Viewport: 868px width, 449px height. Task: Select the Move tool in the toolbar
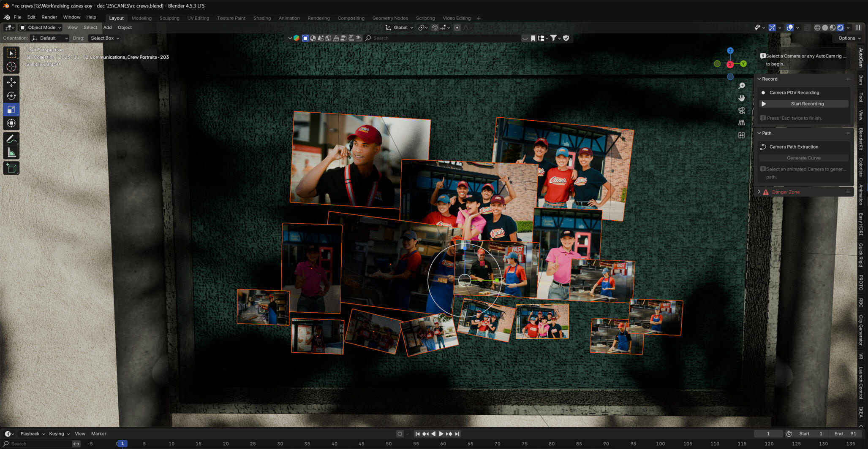coord(11,82)
